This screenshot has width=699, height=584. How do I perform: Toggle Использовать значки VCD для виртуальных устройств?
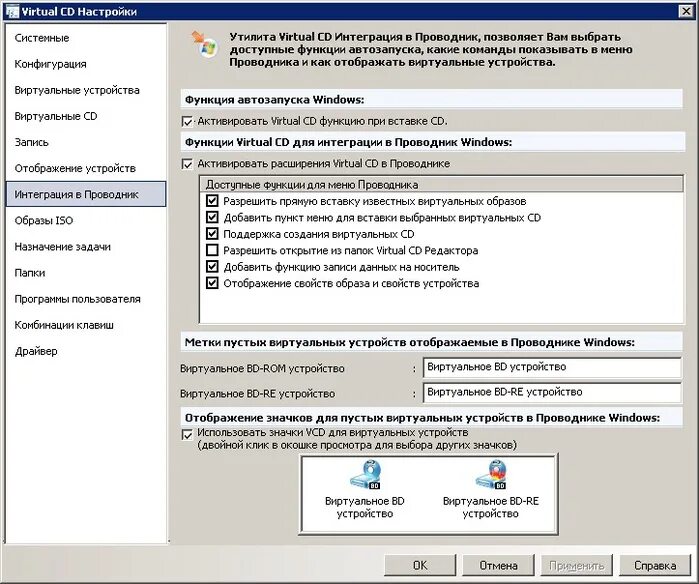(x=187, y=435)
